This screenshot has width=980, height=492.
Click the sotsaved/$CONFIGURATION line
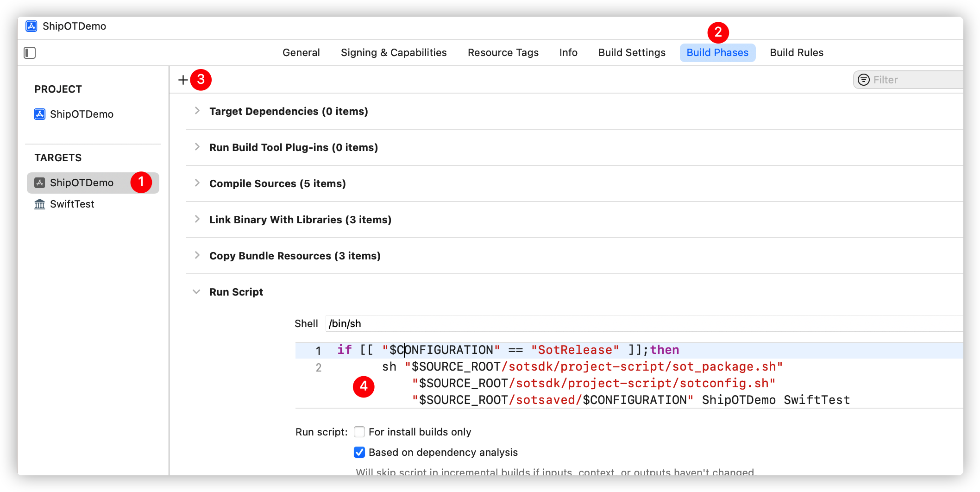point(631,400)
